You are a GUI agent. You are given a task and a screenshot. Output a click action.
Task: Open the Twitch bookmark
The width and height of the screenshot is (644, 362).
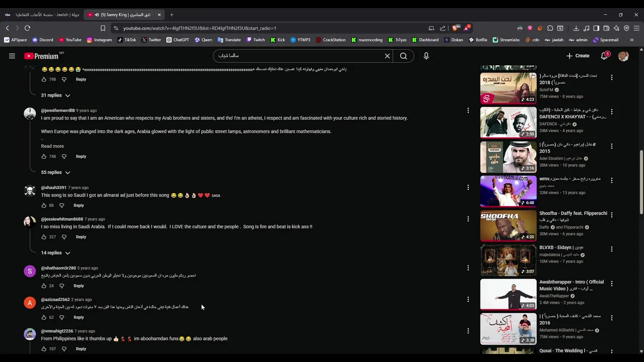click(x=256, y=40)
